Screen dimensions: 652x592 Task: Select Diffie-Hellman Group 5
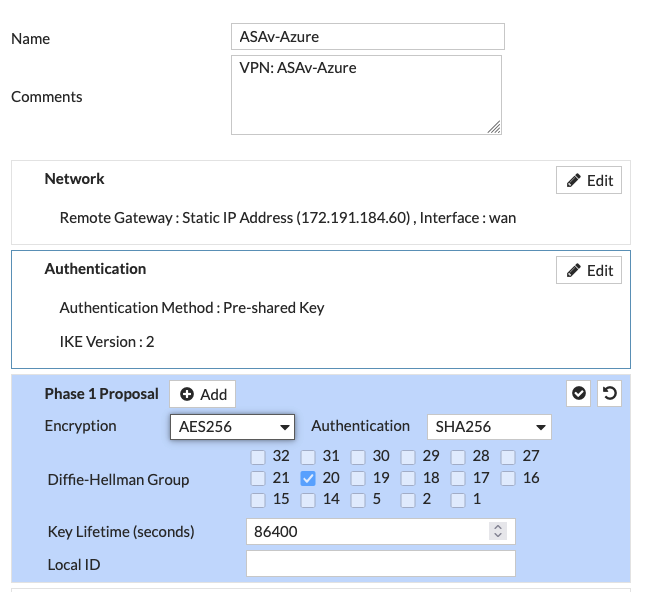359,499
